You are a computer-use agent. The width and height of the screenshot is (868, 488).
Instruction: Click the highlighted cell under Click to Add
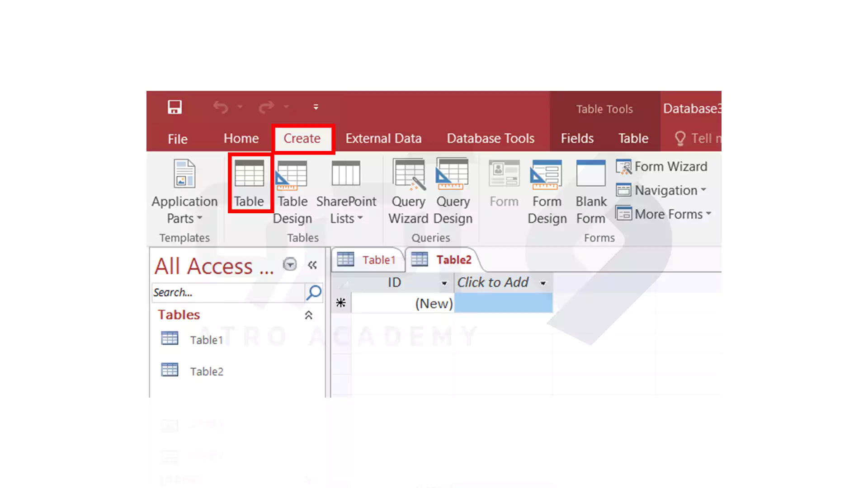[504, 303]
